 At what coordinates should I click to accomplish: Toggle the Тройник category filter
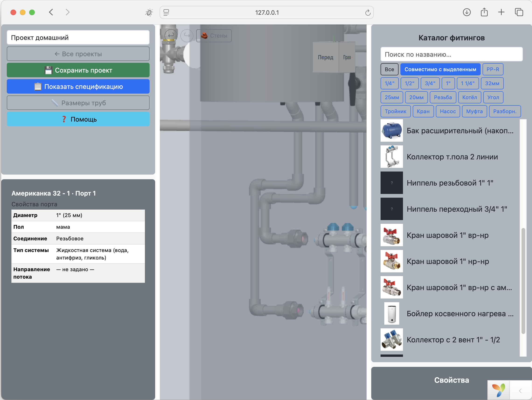(395, 111)
